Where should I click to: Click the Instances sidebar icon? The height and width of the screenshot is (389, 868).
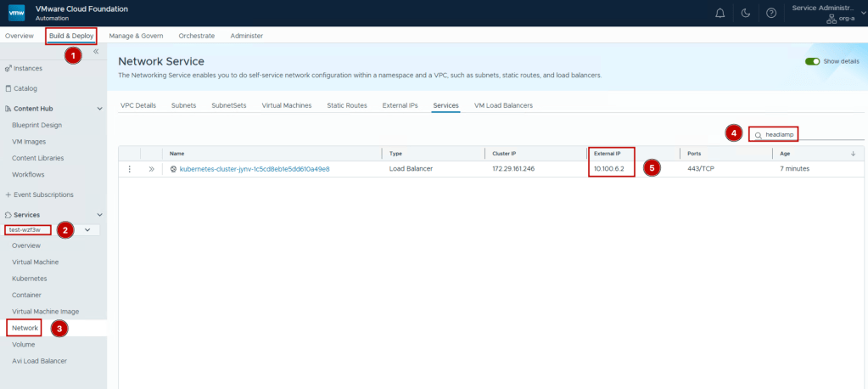8,68
